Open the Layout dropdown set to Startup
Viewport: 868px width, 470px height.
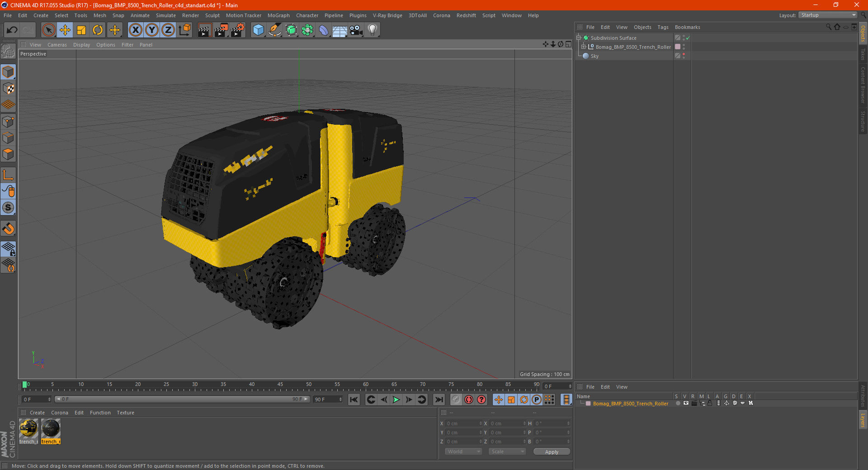point(828,15)
